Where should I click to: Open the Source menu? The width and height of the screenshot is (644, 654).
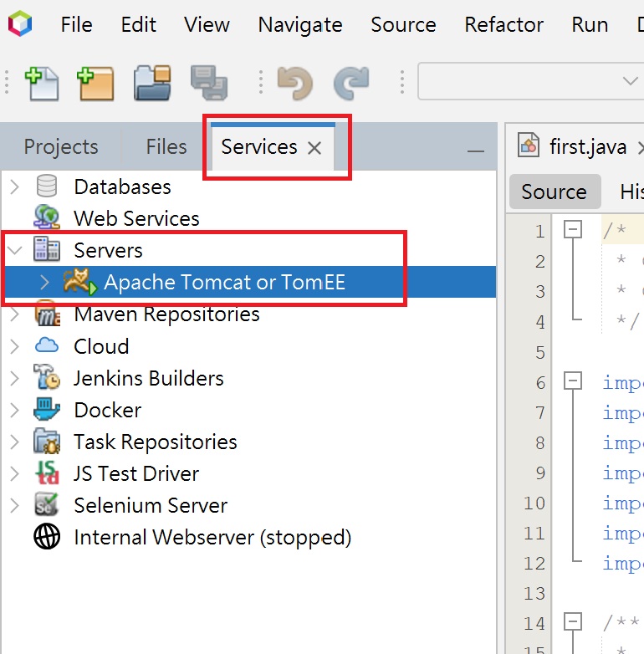point(403,24)
